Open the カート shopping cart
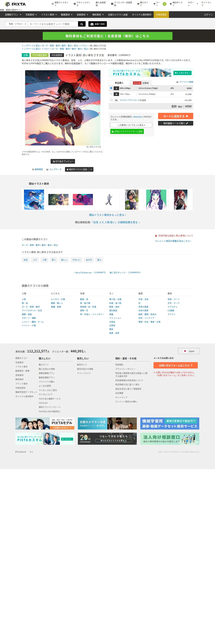215x644 pixels. click(159, 4)
